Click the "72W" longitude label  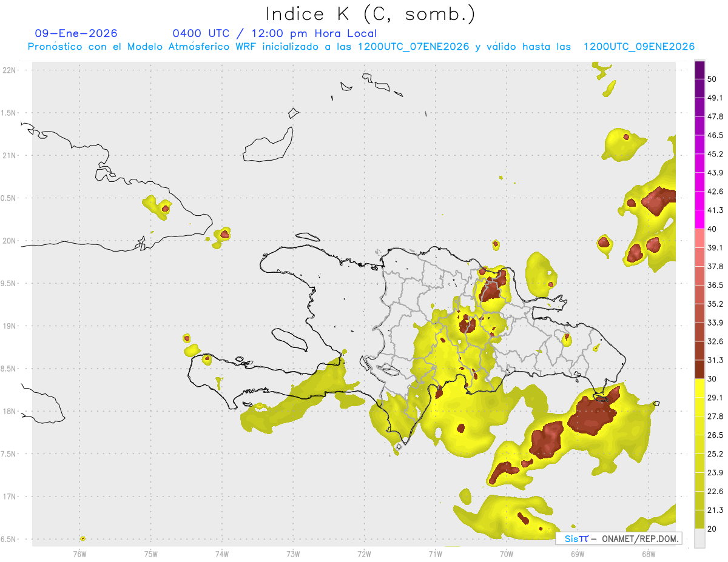pos(364,554)
